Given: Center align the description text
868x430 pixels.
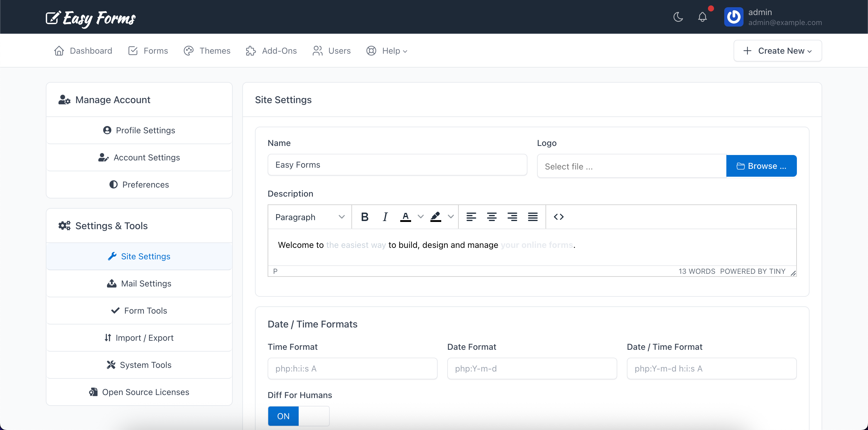Looking at the screenshot, I should pos(492,217).
